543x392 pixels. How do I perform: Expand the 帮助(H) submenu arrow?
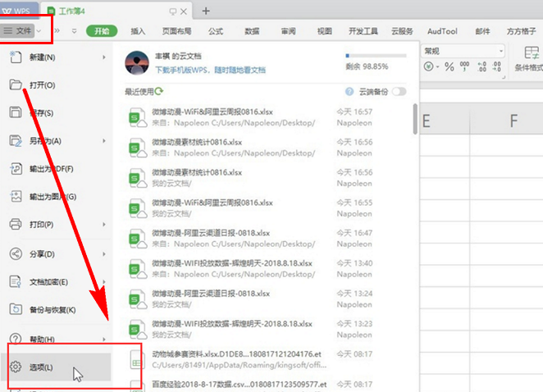pos(103,339)
